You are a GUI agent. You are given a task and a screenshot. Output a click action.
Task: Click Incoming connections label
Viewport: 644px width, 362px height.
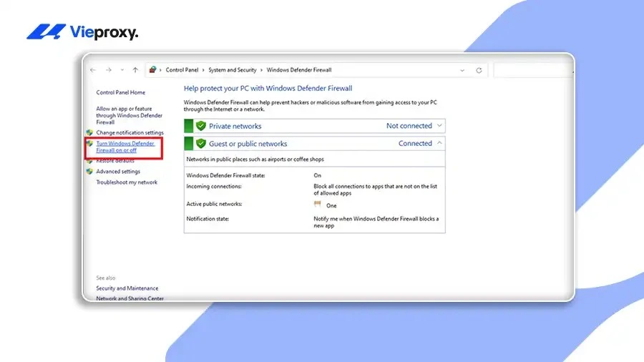point(214,186)
